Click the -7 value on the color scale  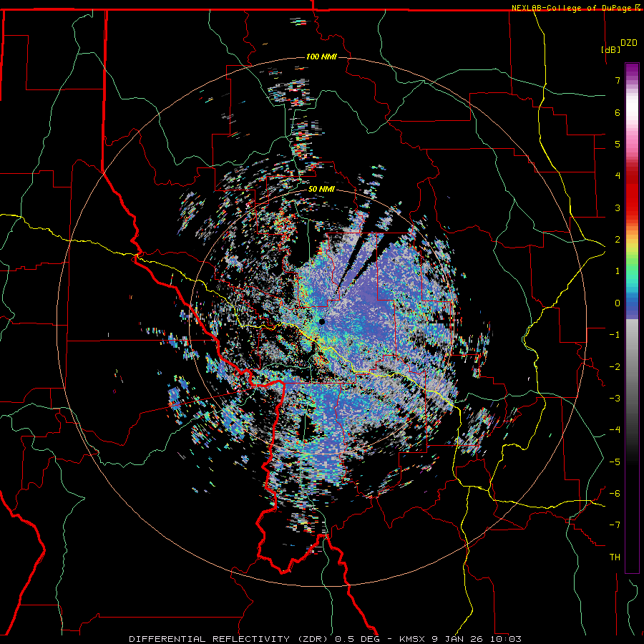click(x=615, y=525)
